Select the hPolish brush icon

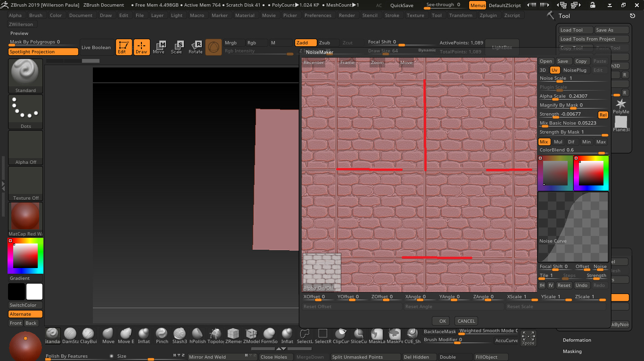coord(198,336)
